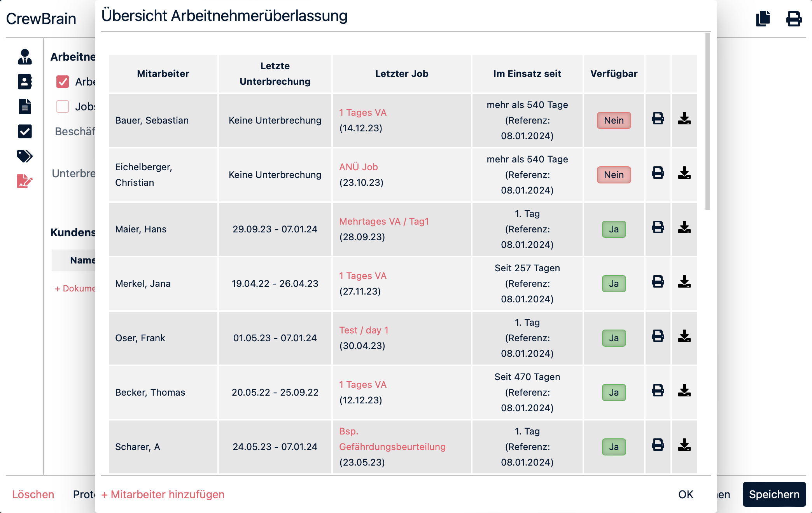Click the print icon in top bar
The width and height of the screenshot is (812, 513).
pyautogui.click(x=794, y=19)
